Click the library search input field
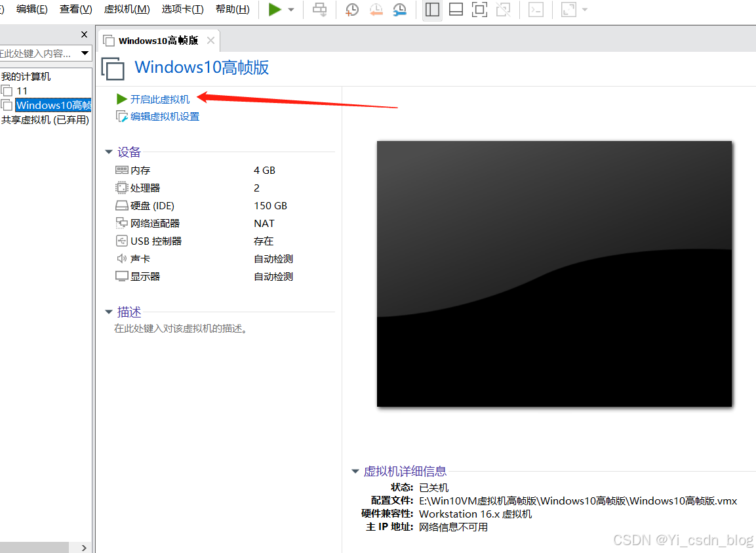The height and width of the screenshot is (553, 756). (39, 53)
